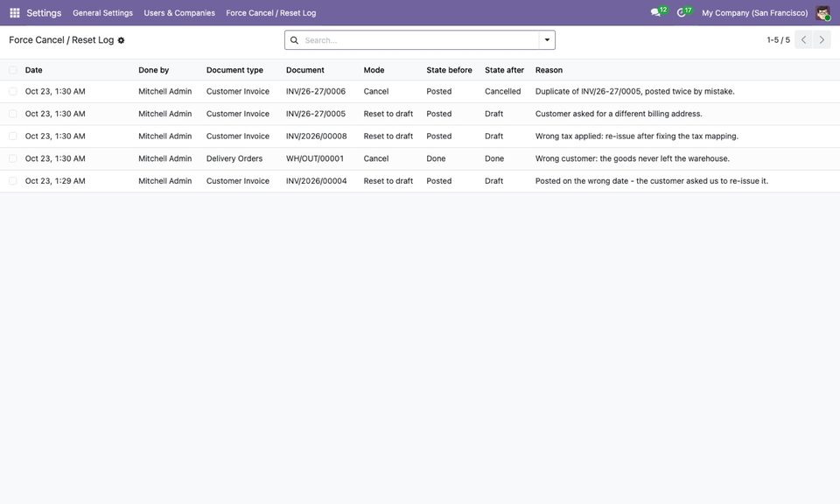Open the user avatar menu

tap(822, 13)
